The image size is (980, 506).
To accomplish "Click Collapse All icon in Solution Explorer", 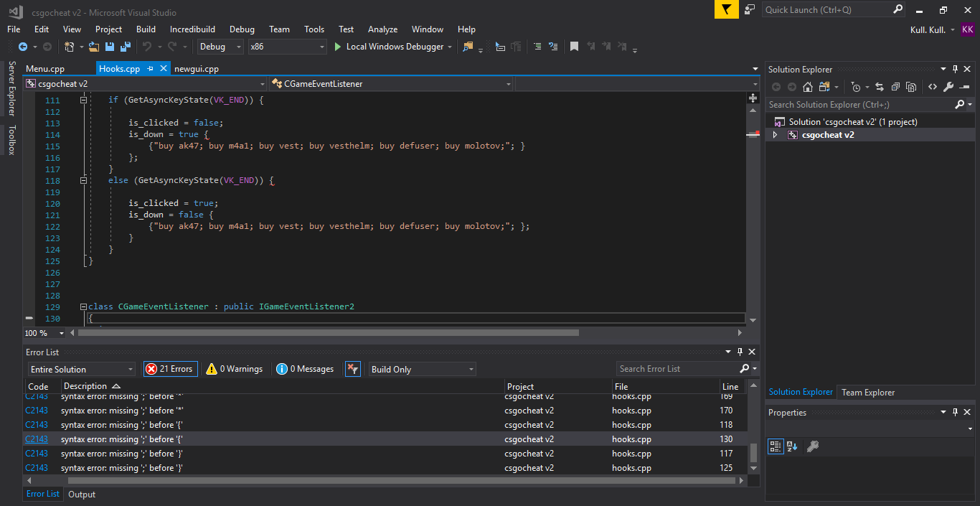I will tap(895, 87).
